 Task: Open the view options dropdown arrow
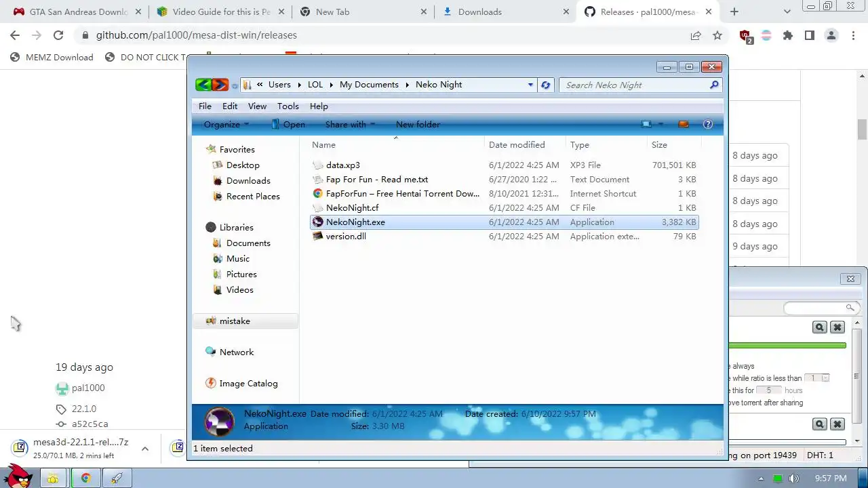click(x=660, y=124)
